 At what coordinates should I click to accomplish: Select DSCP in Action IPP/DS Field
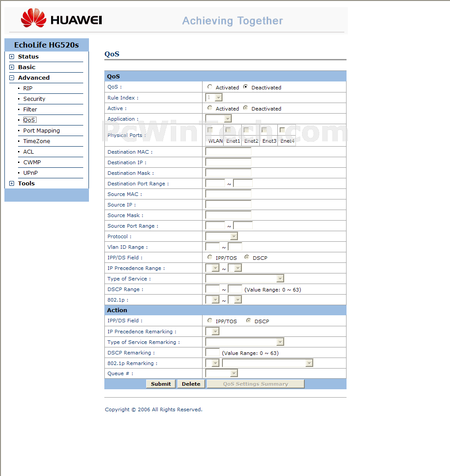(248, 321)
